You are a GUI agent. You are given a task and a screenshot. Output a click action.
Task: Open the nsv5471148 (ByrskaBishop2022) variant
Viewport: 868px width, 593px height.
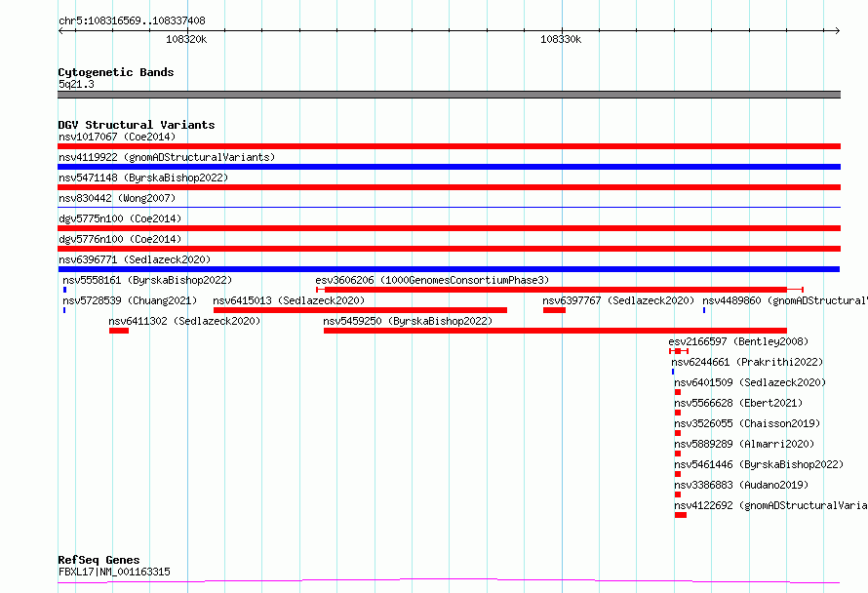(x=143, y=178)
